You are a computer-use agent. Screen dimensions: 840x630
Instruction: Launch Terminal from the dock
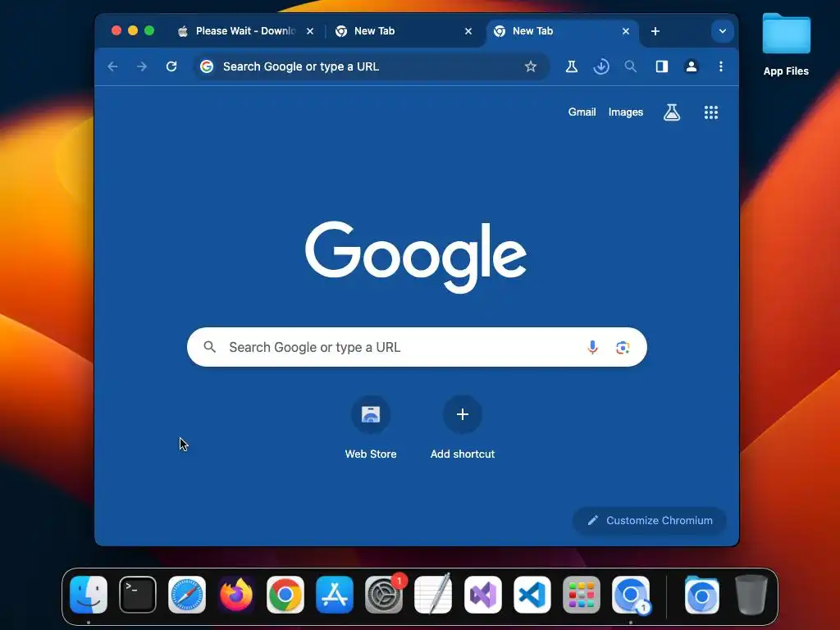138,595
